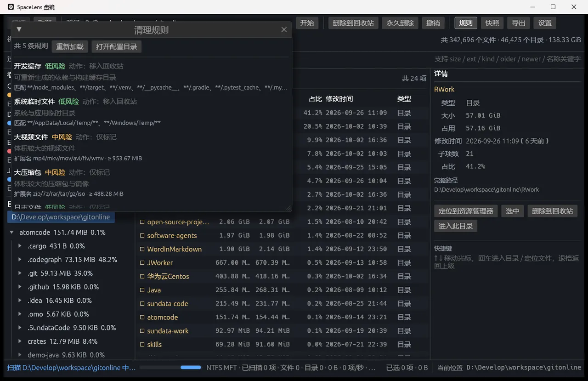This screenshot has width=588, height=381.
Task: Close the 清理规则 dialog
Action: tap(284, 29)
